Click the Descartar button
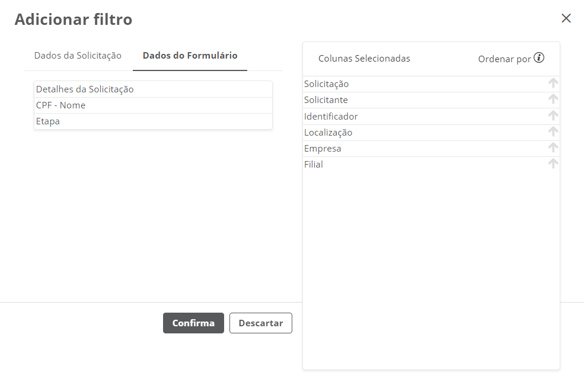The width and height of the screenshot is (584, 392). 260,323
